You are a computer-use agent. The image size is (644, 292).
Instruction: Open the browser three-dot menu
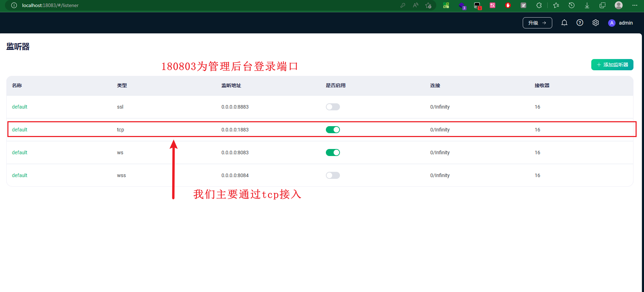pos(635,5)
